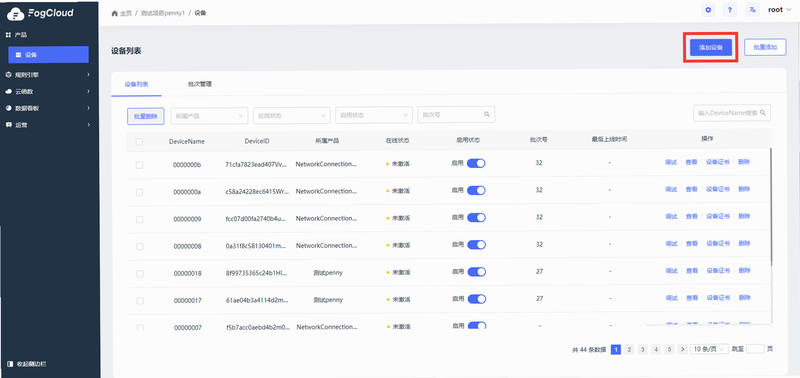Toggle 启用 switch for device 0000000a

click(x=476, y=190)
